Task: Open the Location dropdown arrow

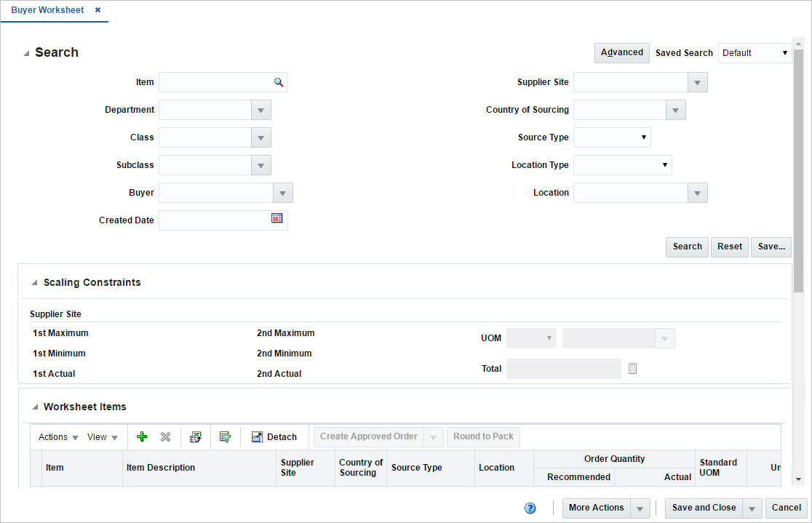Action: (x=697, y=193)
